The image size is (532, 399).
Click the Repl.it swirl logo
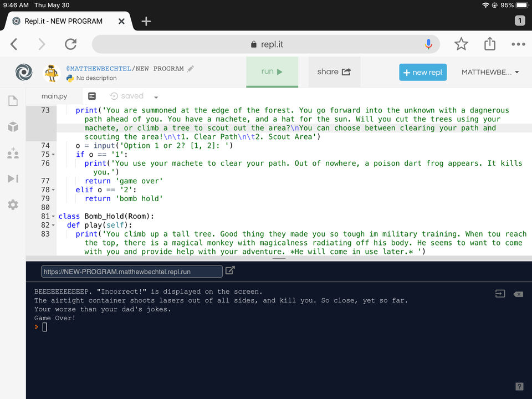[24, 72]
